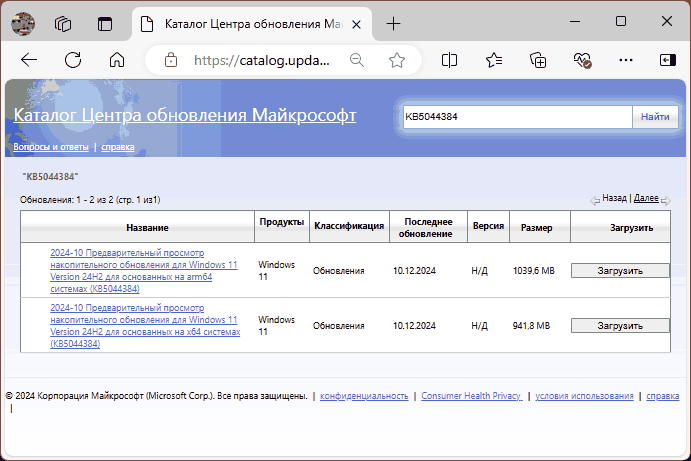Open Collections

(x=538, y=60)
